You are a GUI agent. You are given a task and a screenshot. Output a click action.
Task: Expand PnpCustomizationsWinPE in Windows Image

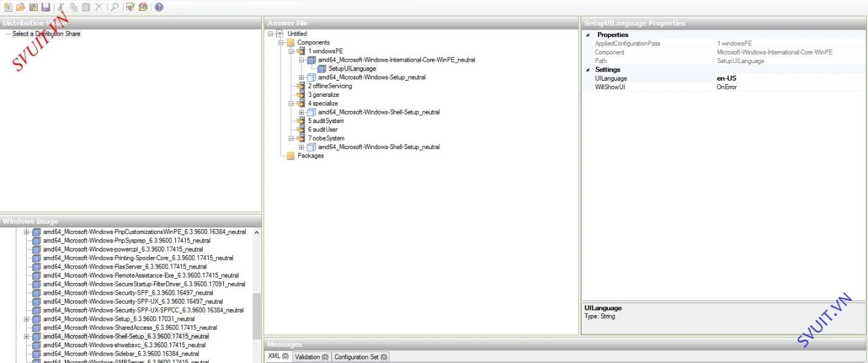pyautogui.click(x=27, y=232)
